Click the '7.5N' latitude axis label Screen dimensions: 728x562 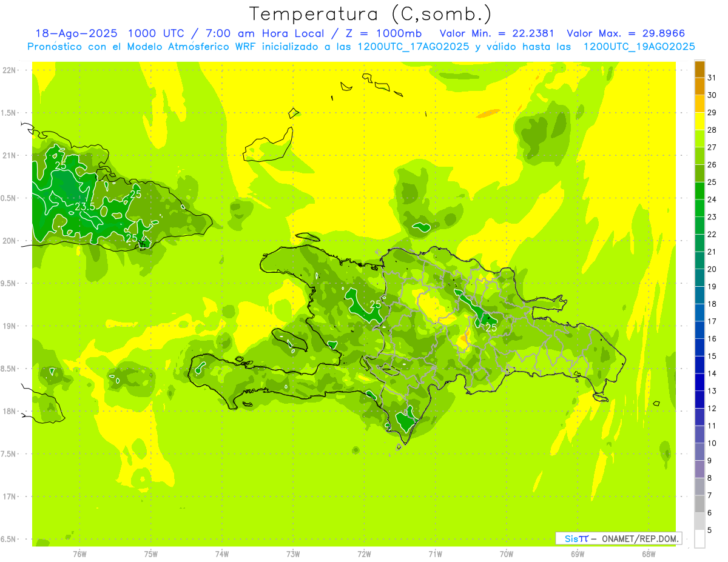[x=9, y=454]
